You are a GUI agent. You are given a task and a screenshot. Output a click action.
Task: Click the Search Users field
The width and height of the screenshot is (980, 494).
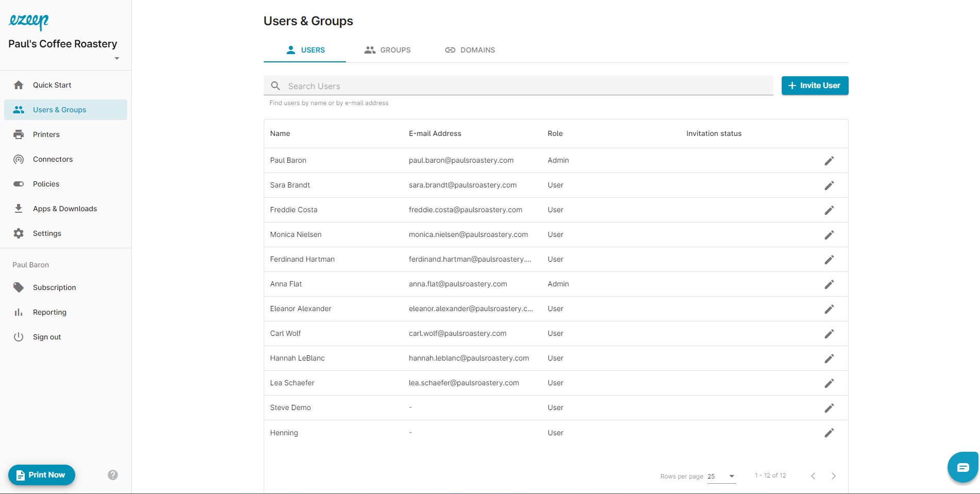[x=518, y=86]
